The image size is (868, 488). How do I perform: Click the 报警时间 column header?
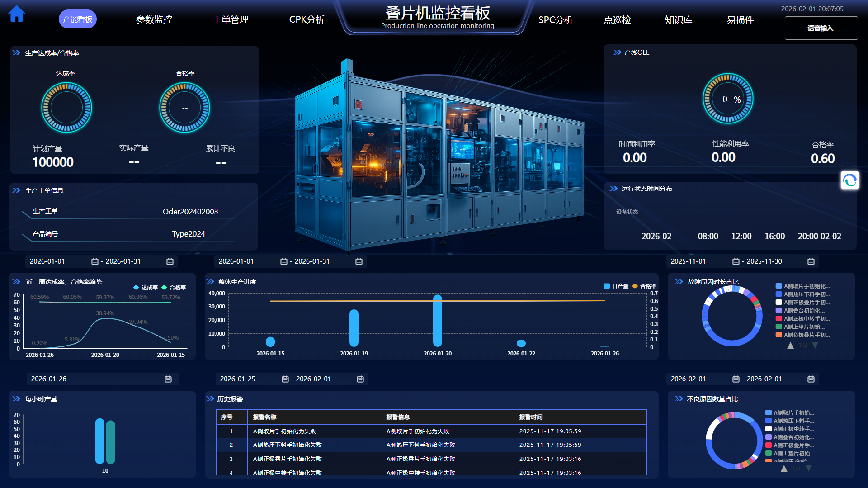pyautogui.click(x=580, y=417)
